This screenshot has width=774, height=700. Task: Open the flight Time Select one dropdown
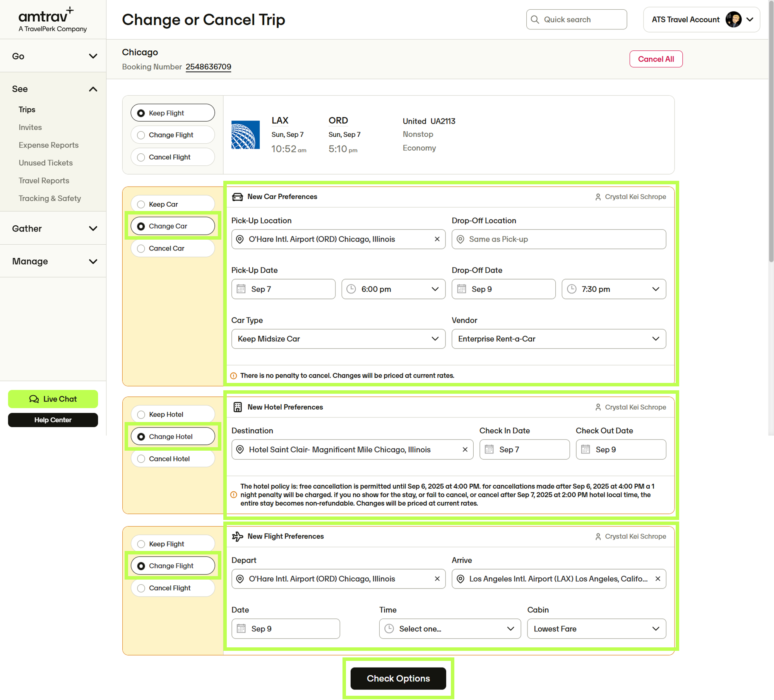pyautogui.click(x=450, y=628)
